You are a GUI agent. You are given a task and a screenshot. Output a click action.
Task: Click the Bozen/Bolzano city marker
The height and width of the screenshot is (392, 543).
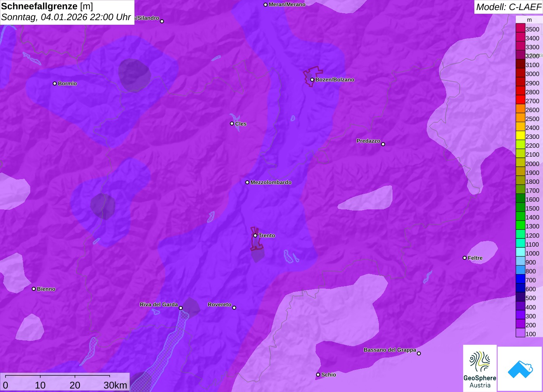pos(312,80)
